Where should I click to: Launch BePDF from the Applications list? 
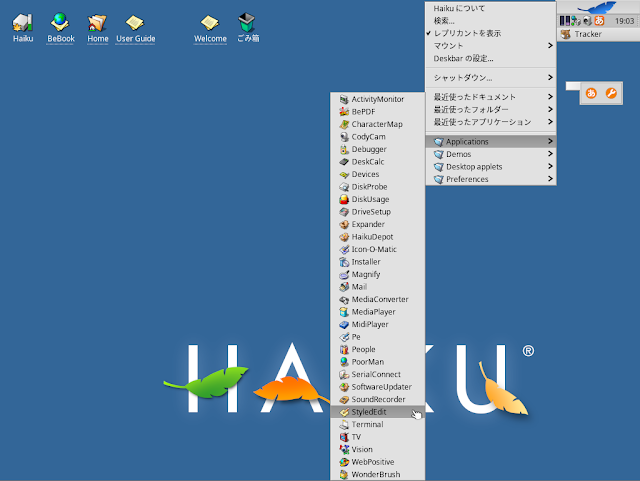[378, 111]
